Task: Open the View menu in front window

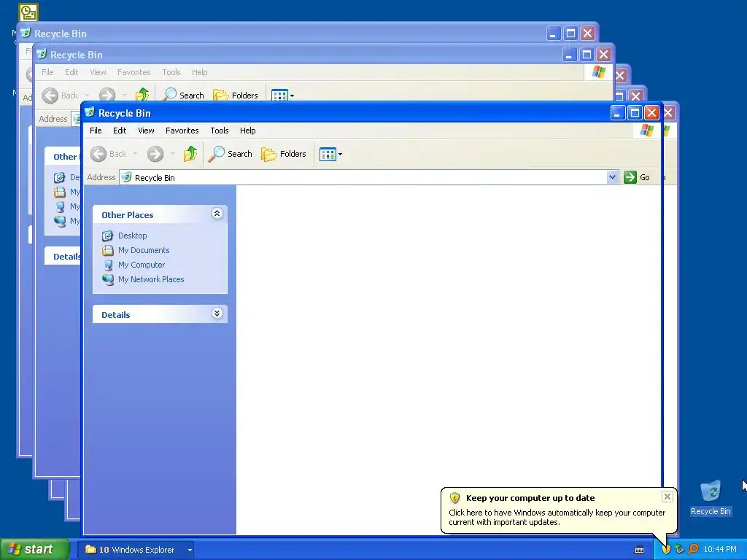Action: 146,131
